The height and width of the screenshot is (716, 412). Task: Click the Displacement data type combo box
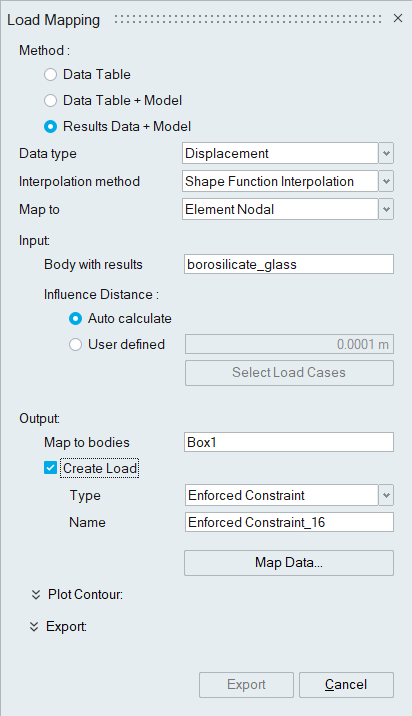280,153
